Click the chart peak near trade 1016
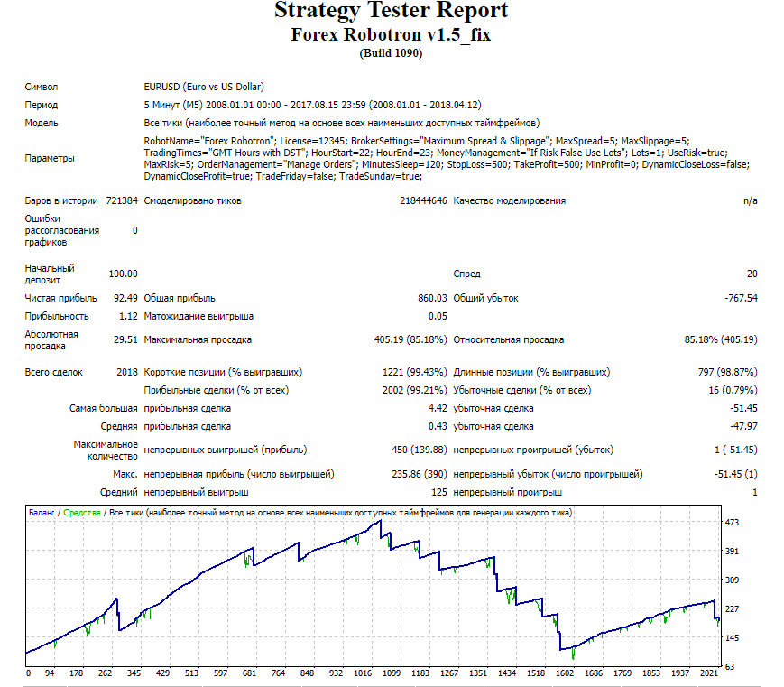The height and width of the screenshot is (687, 784). [x=380, y=521]
